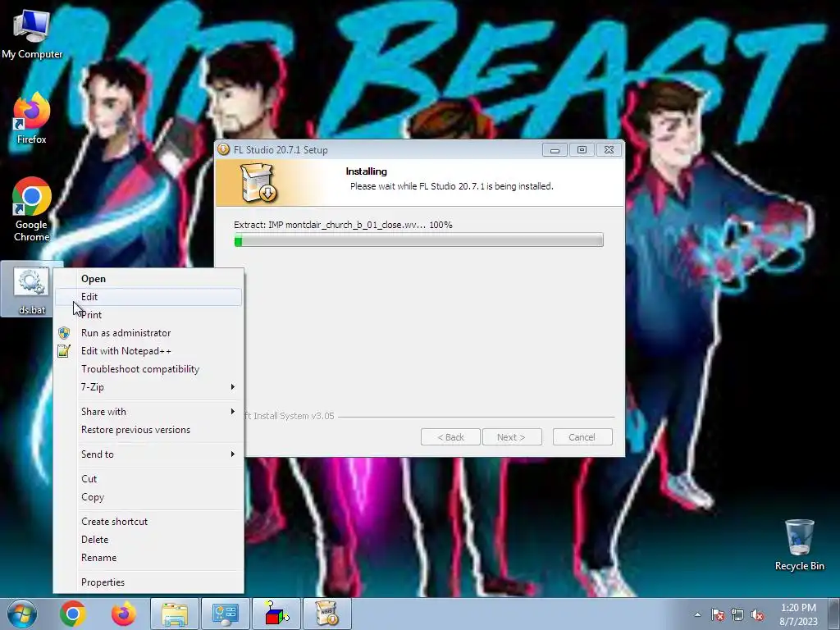Expand the Share with submenu
This screenshot has height=630, width=840.
[x=148, y=412]
